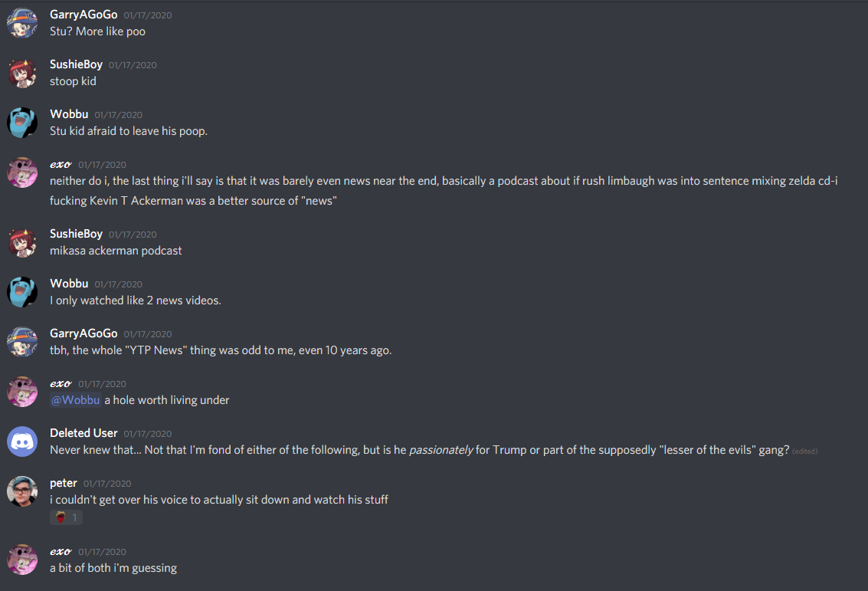Click the "(edited)" label on Deleted User's message
868x591 pixels.
tap(804, 451)
